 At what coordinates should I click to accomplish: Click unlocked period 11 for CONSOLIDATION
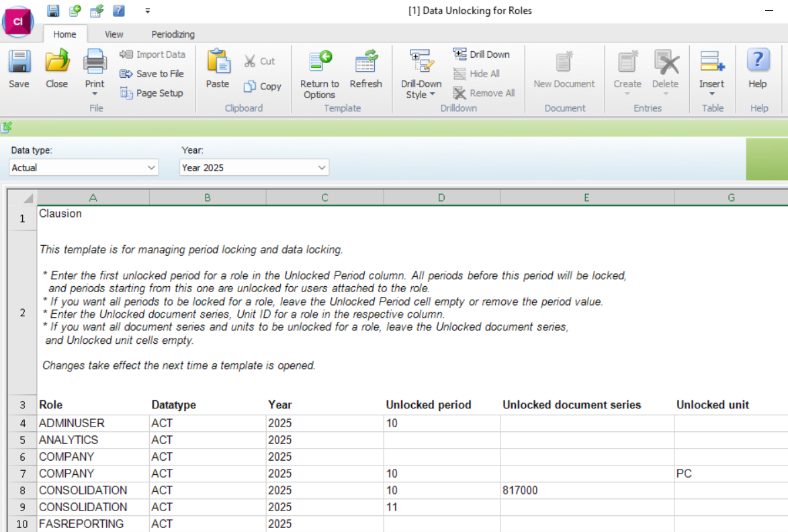[442, 507]
